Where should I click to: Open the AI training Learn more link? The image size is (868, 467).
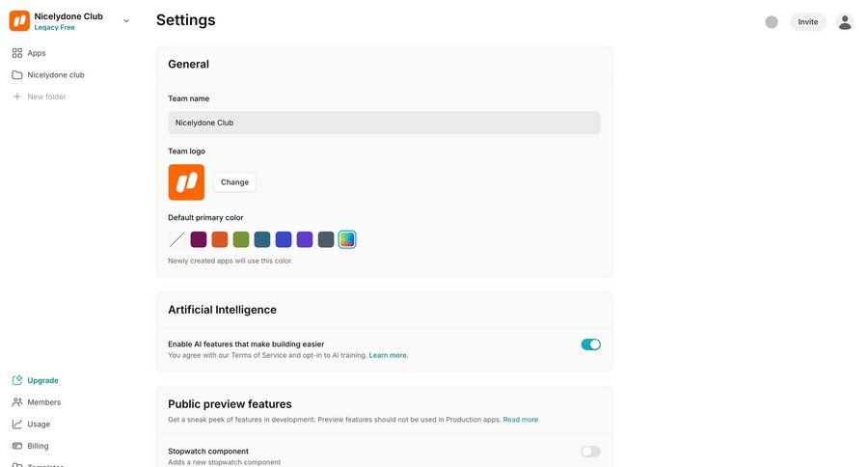pos(389,355)
